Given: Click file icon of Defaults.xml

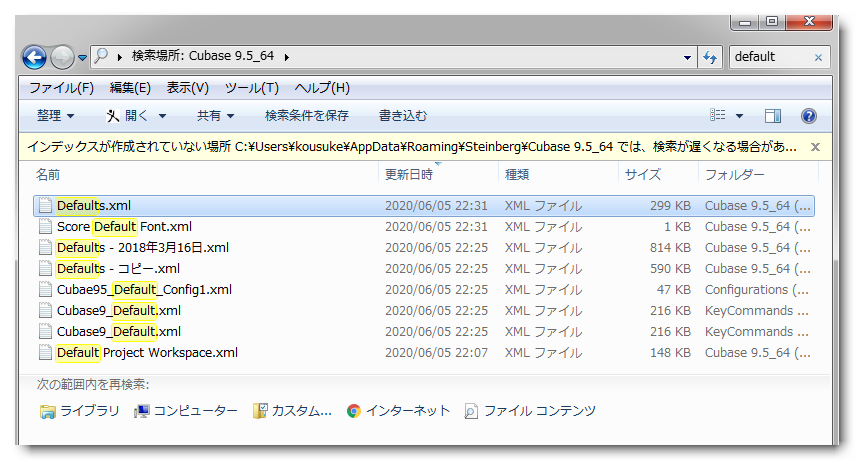Looking at the screenshot, I should coord(45,206).
